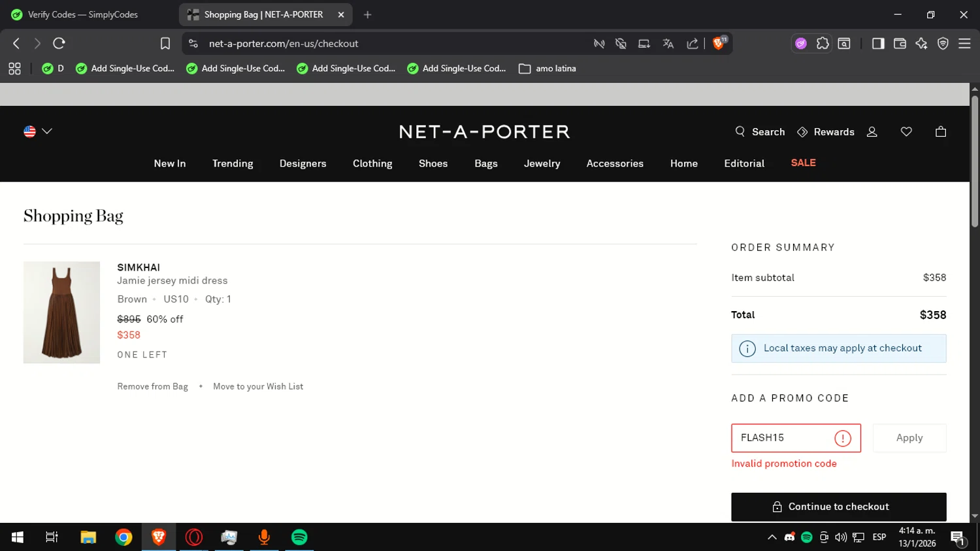Open Spotify from the taskbar
Viewport: 980px width, 551px height.
click(x=299, y=537)
